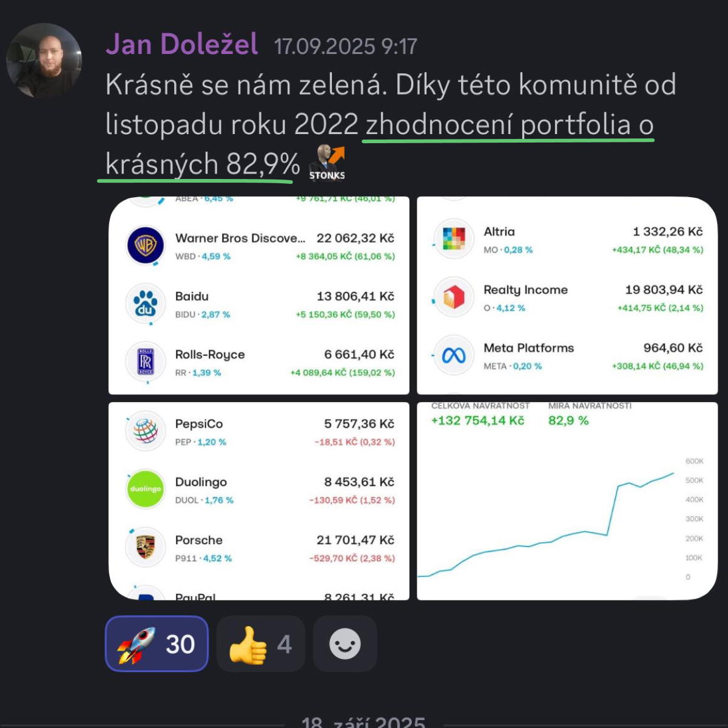The width and height of the screenshot is (728, 728).
Task: Click the message timestamp 17.09.2025 9:17
Action: (x=345, y=47)
